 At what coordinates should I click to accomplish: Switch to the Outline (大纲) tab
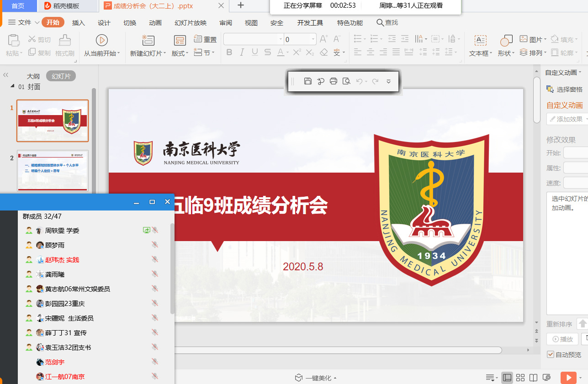click(x=33, y=76)
